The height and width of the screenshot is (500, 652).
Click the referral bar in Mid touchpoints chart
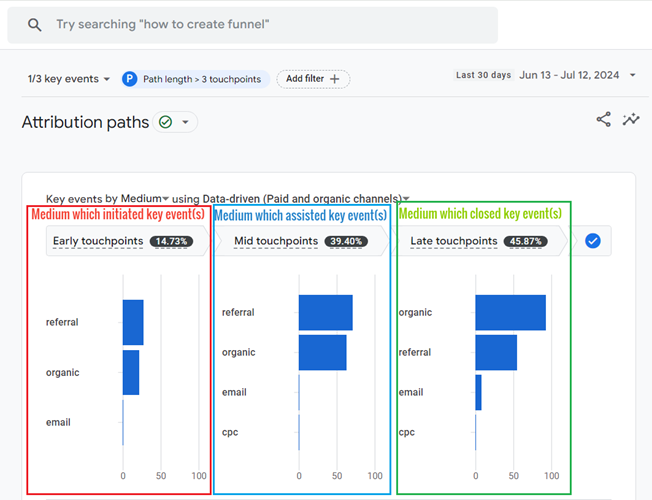(326, 313)
